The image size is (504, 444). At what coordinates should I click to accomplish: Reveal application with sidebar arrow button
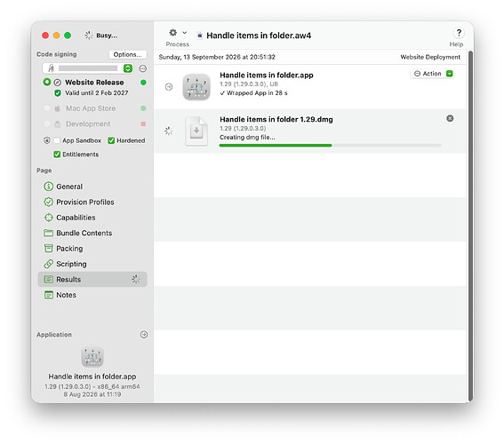tap(144, 335)
